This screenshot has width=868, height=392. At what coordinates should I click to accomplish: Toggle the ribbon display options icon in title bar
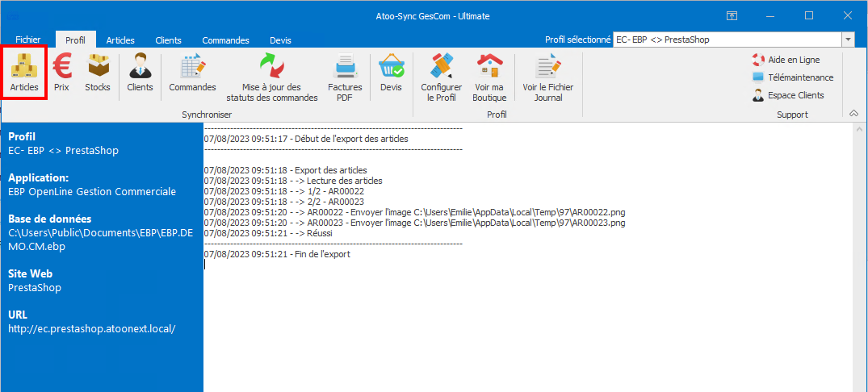tap(732, 16)
